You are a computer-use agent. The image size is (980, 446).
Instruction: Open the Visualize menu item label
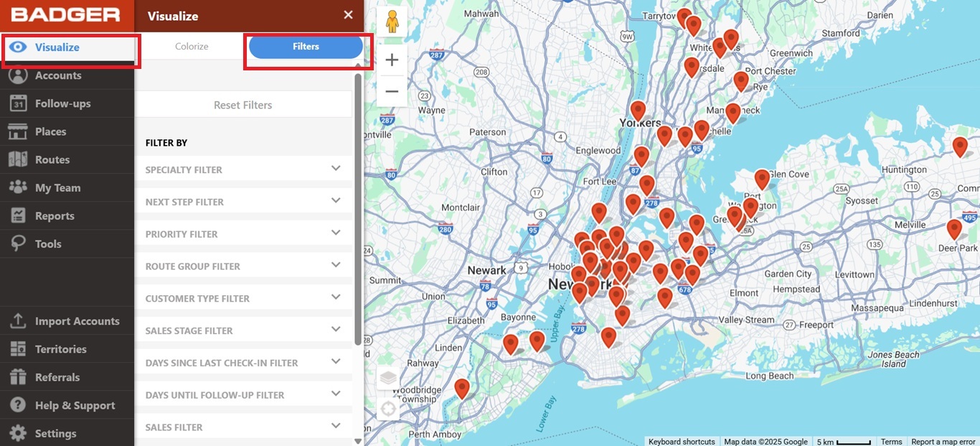57,47
